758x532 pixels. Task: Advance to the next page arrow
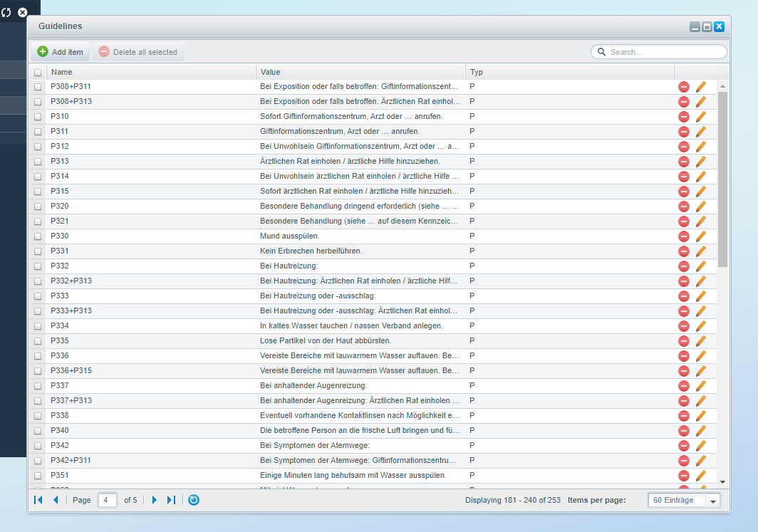[154, 500]
